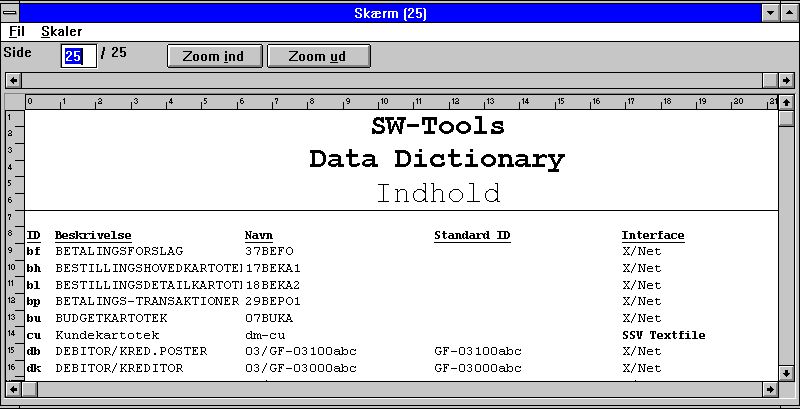800x409 pixels.
Task: Click upper scrollbar right arrow
Action: tap(786, 80)
